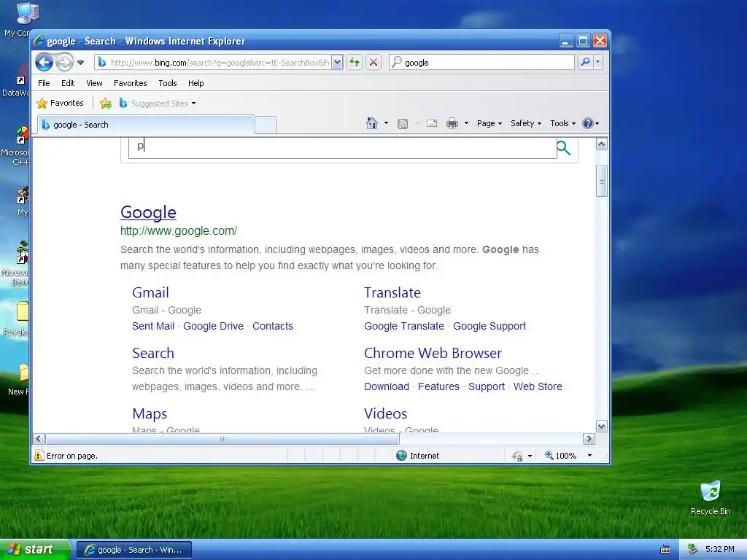Image resolution: width=747 pixels, height=560 pixels.
Task: Select google - Search taskbar button
Action: (134, 550)
